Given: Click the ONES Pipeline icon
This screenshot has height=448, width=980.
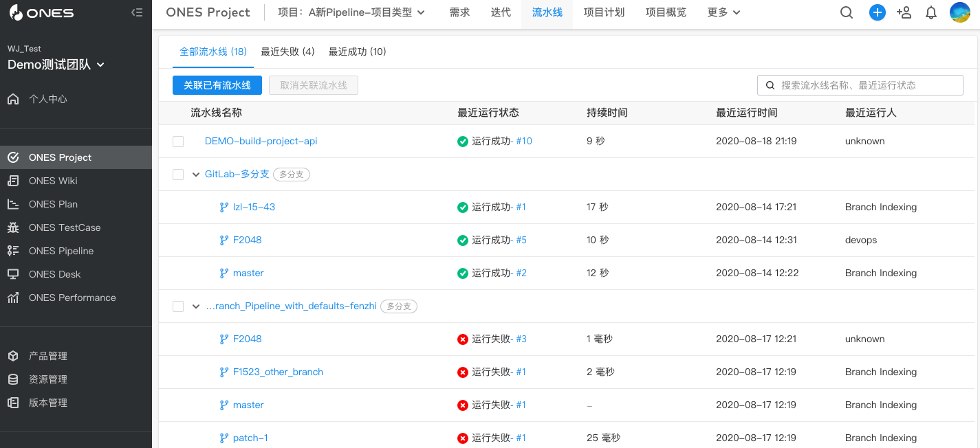Looking at the screenshot, I should tap(13, 251).
